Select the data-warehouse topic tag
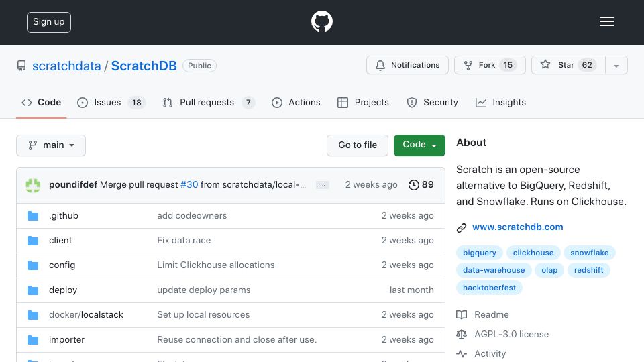This screenshot has width=644, height=362. (x=494, y=270)
